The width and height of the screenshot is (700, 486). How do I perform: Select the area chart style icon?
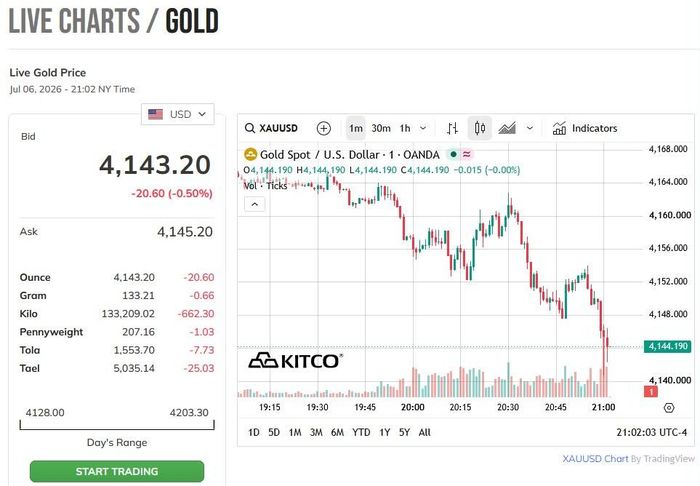tap(507, 129)
